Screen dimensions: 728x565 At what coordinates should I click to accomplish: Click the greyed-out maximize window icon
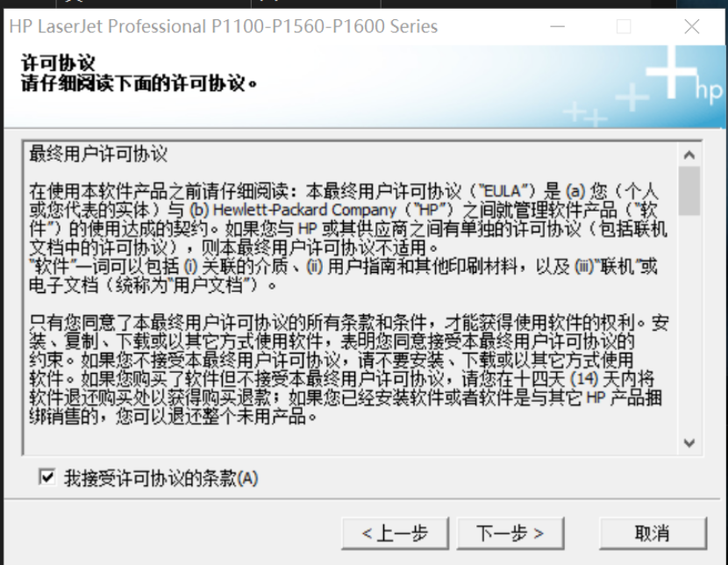624,26
